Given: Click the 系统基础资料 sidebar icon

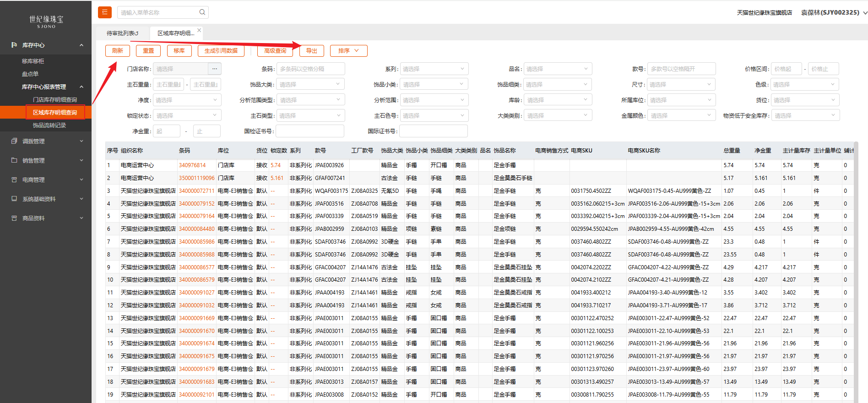Looking at the screenshot, I should (14, 199).
